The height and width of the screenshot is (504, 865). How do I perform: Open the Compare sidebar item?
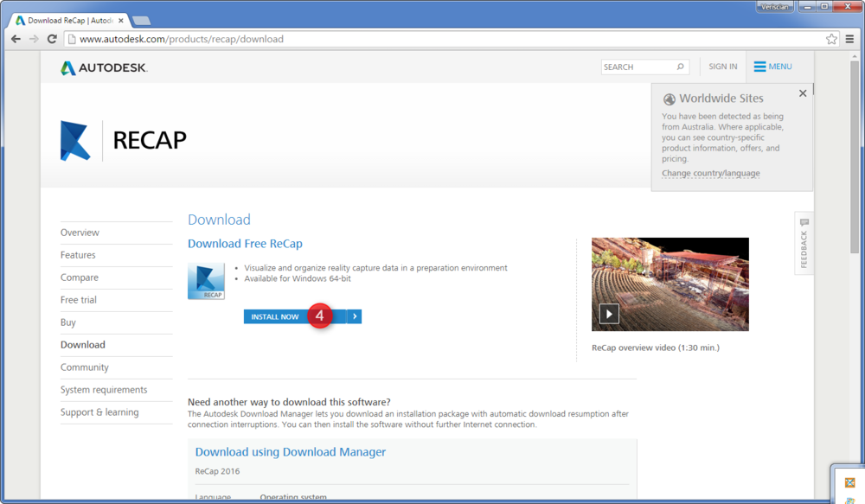(80, 278)
